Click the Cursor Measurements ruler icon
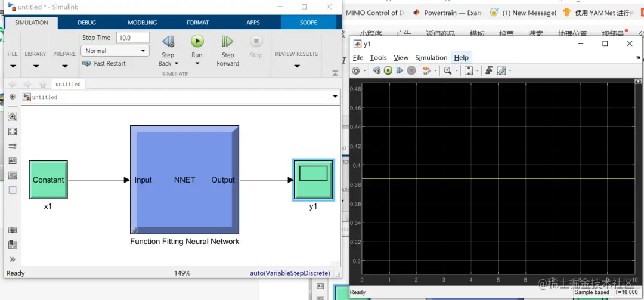The width and height of the screenshot is (644, 300). tap(501, 71)
